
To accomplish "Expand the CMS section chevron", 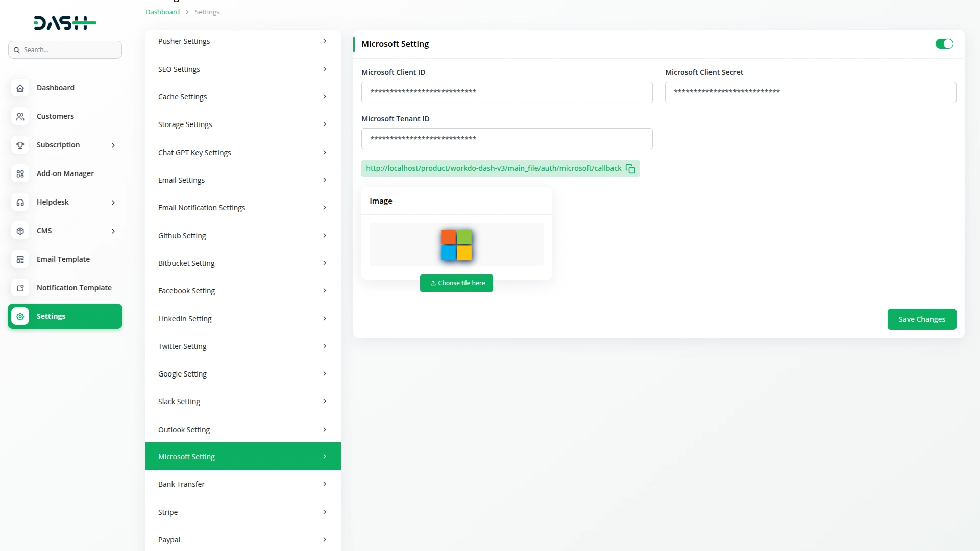I will pos(113,231).
